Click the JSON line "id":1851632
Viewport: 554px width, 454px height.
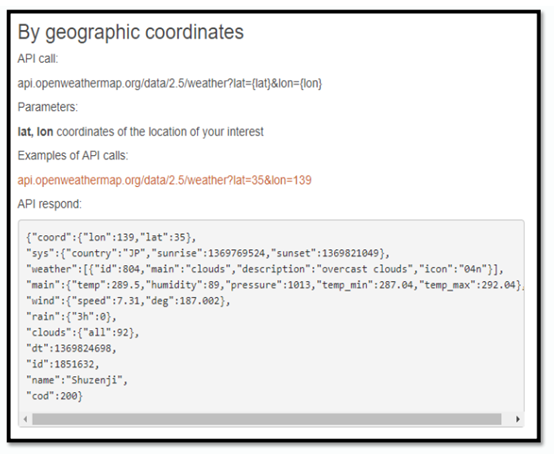click(63, 364)
